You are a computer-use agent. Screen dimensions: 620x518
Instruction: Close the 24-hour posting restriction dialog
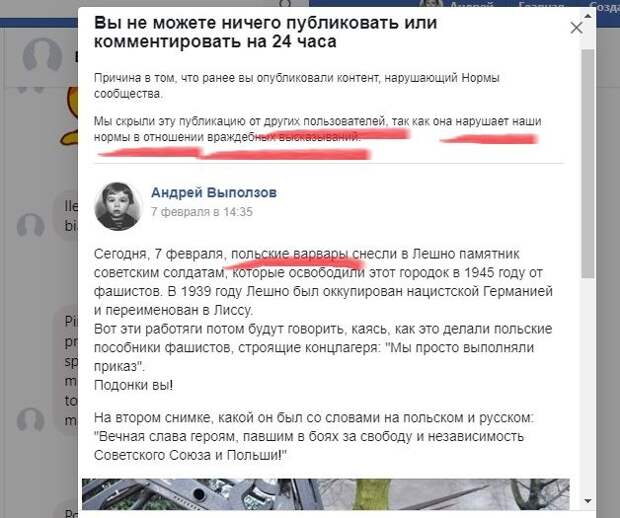click(x=576, y=28)
